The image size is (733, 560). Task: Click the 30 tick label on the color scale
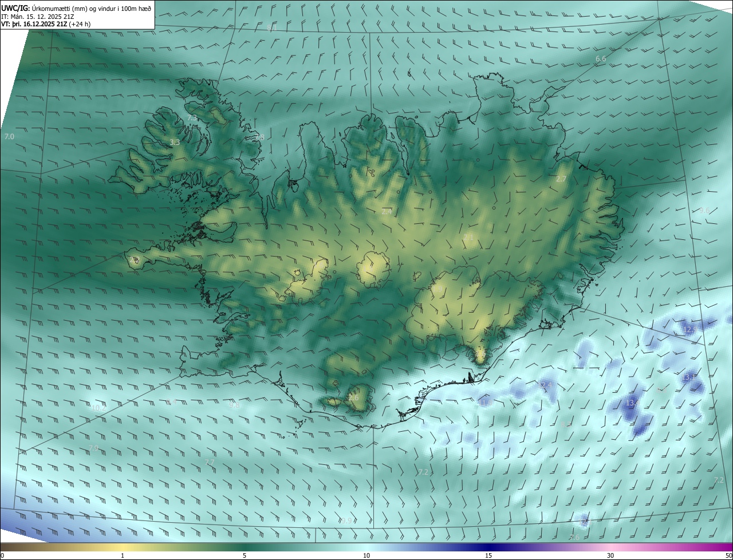[x=610, y=555]
